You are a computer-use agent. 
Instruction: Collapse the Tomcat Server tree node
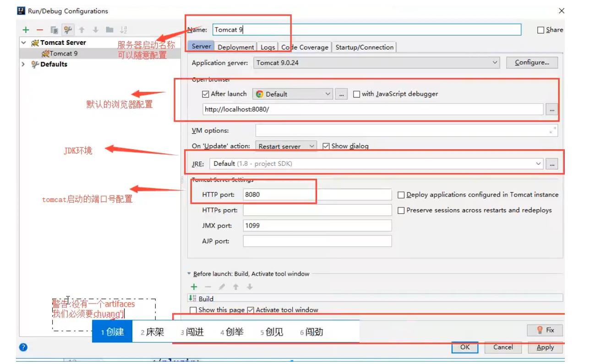(24, 43)
